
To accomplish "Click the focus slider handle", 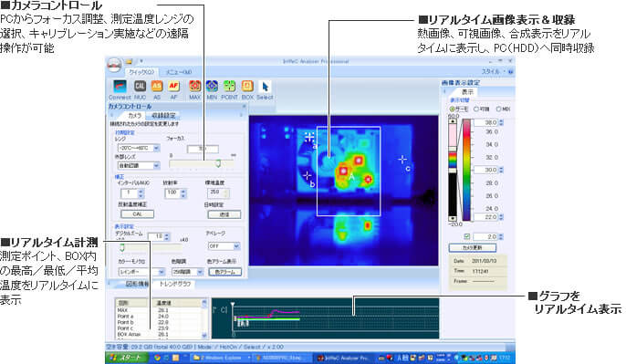I will 218,163.
